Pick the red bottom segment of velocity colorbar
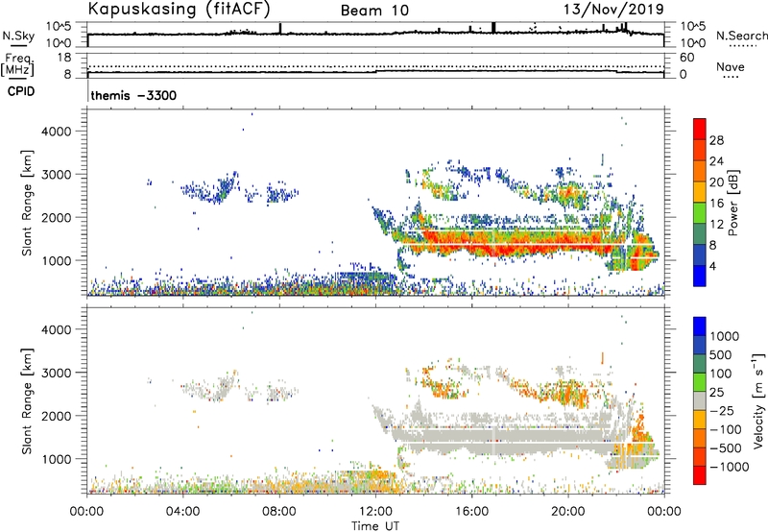 700,475
